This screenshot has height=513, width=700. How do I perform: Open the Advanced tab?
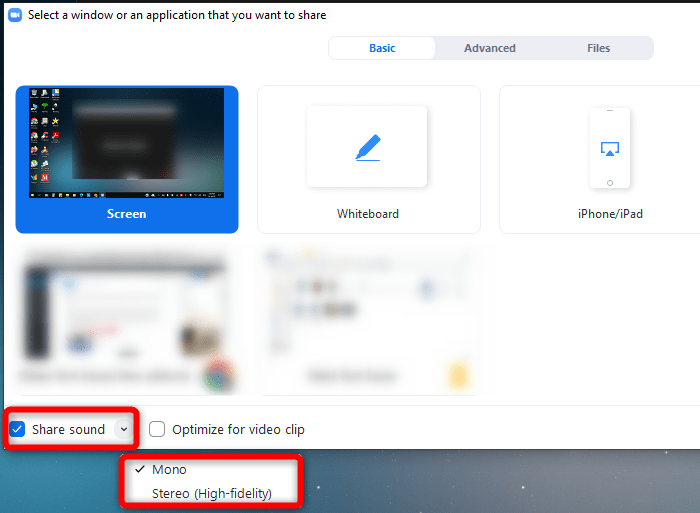click(x=490, y=48)
